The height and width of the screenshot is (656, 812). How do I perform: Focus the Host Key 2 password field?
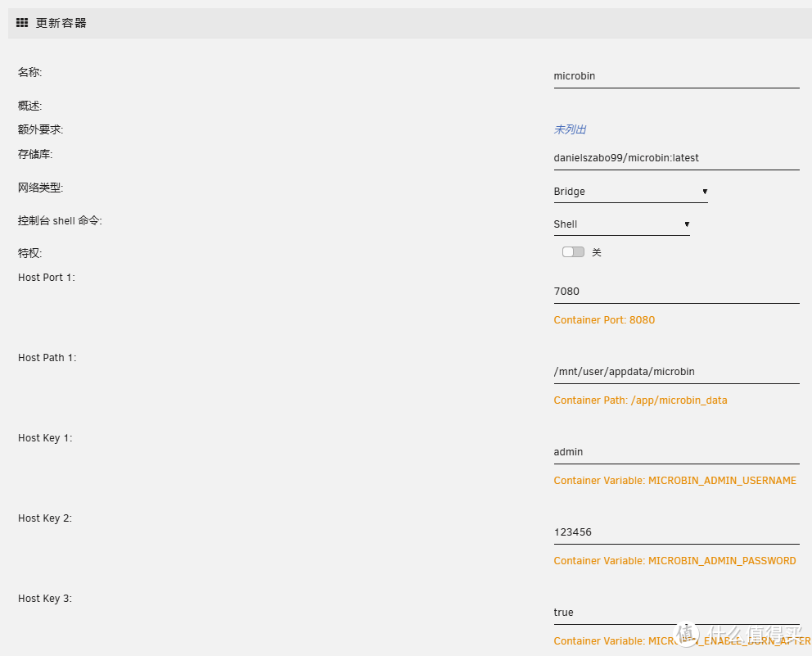pos(676,532)
